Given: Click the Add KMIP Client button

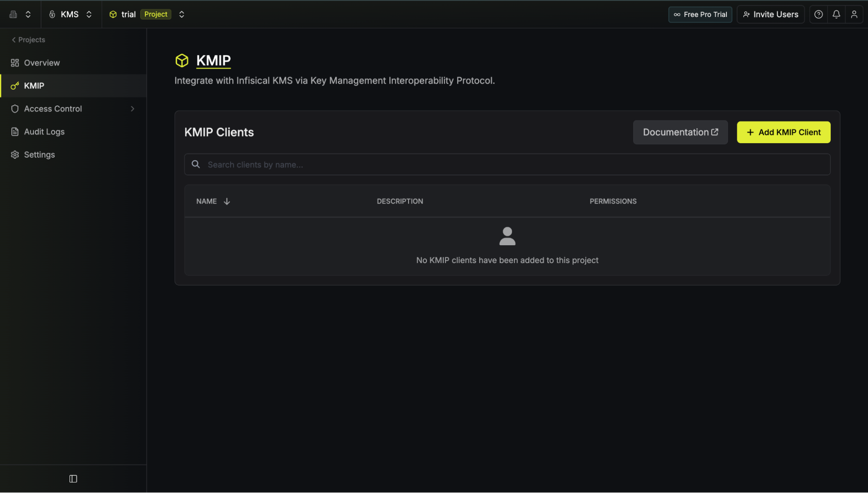Looking at the screenshot, I should point(784,132).
